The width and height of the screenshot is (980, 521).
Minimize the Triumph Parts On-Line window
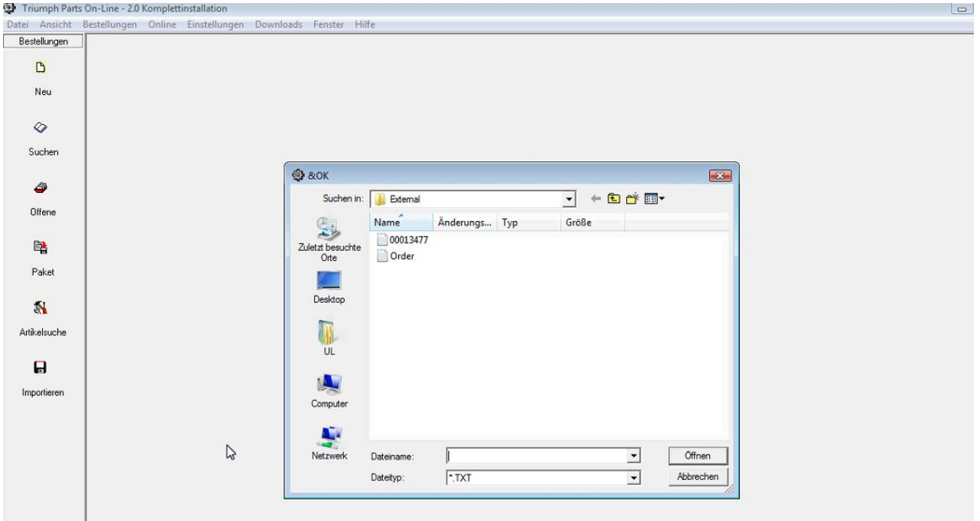[x=961, y=8]
